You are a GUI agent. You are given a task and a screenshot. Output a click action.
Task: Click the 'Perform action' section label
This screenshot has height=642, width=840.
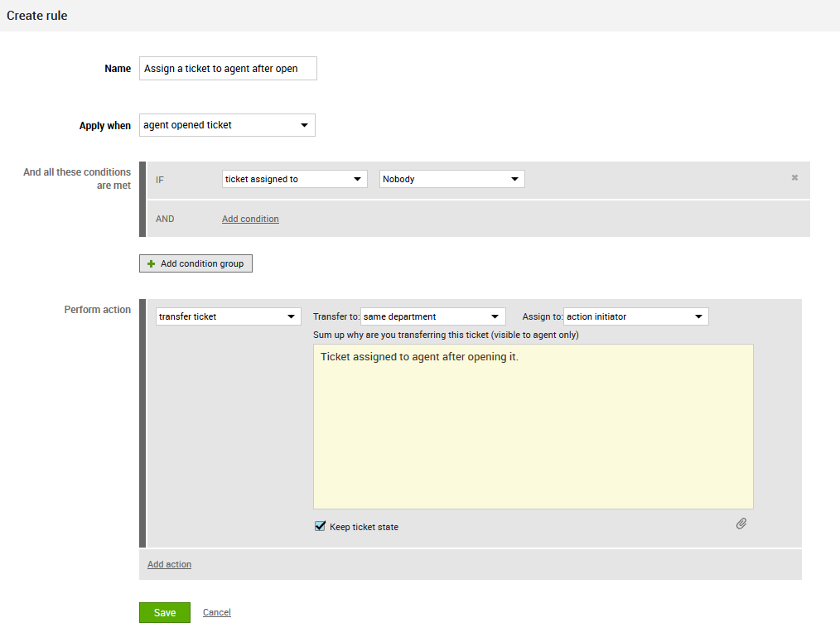click(98, 310)
